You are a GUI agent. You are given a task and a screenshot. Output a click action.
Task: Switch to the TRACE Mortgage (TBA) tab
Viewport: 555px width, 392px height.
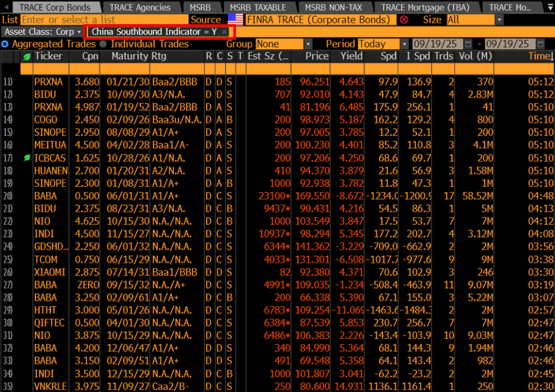click(425, 7)
